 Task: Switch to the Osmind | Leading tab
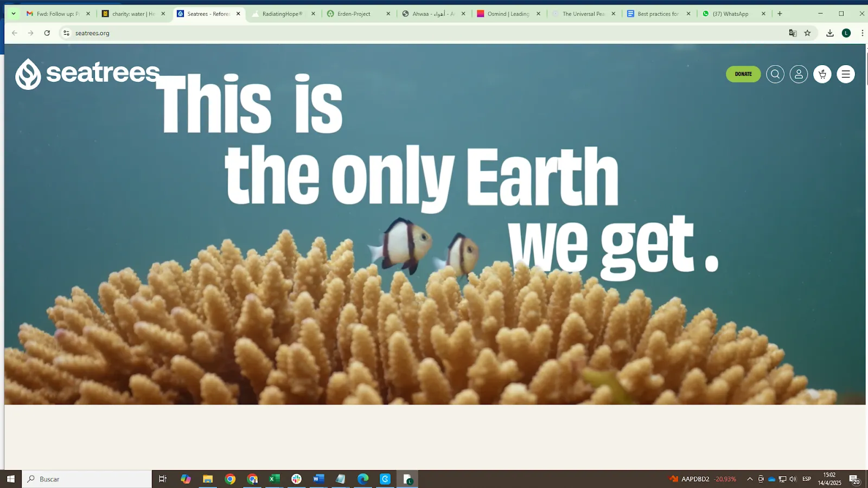[508, 14]
